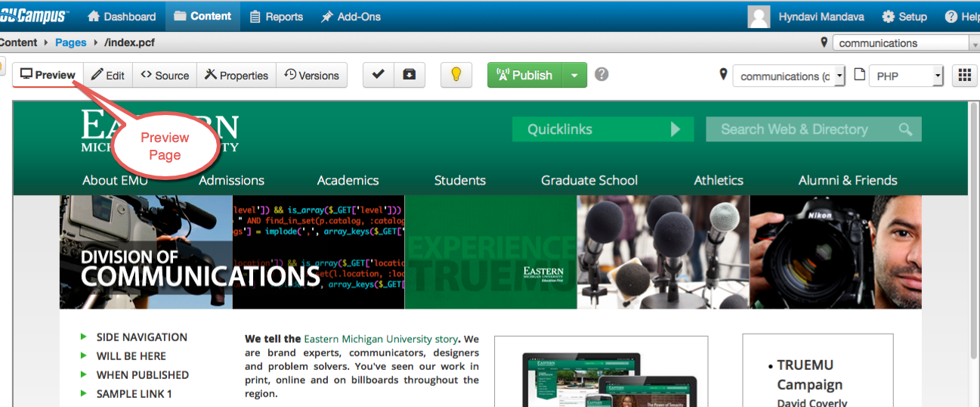Click the page check checkmark icon
This screenshot has width=980, height=407.
[x=379, y=75]
